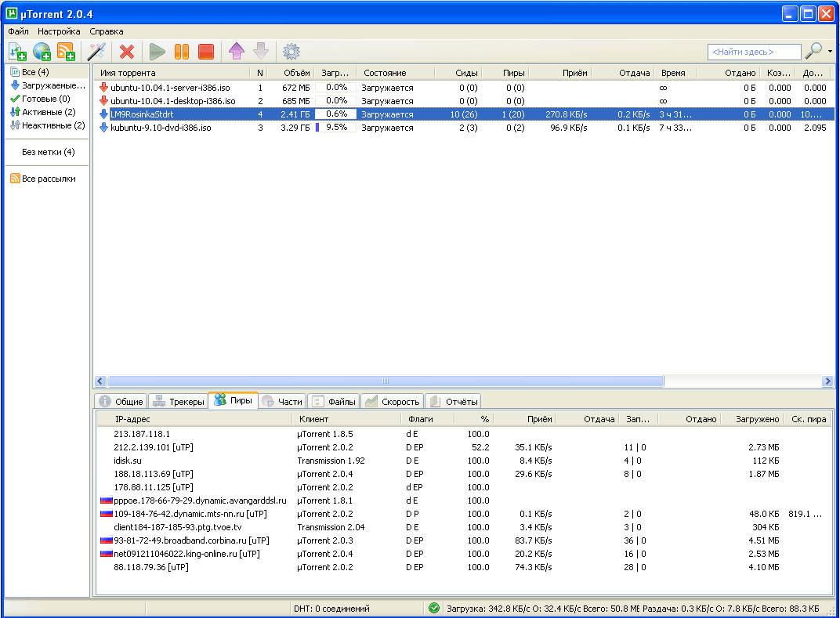Screen dimensions: 840x618
Task: Open Preferences via the gear icon
Action: 291,52
